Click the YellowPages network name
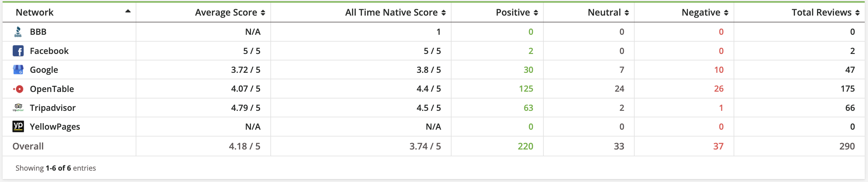 tap(55, 127)
